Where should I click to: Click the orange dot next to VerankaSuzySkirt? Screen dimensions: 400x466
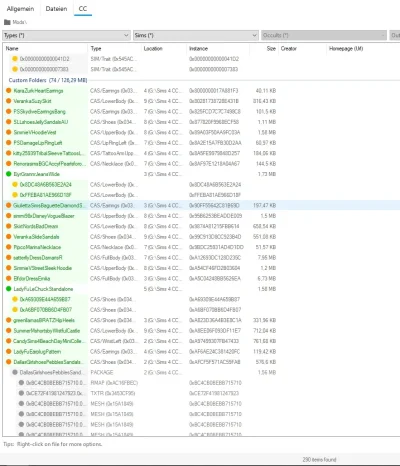9,101
